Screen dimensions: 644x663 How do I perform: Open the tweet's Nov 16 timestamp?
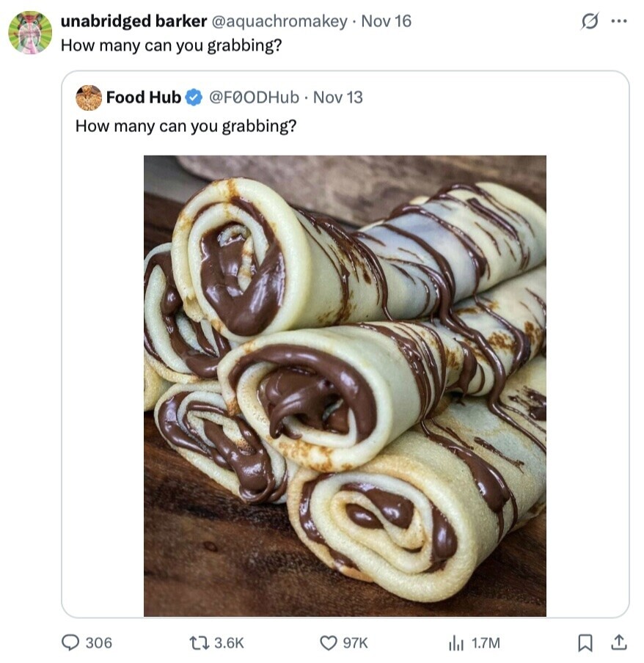[x=387, y=21]
